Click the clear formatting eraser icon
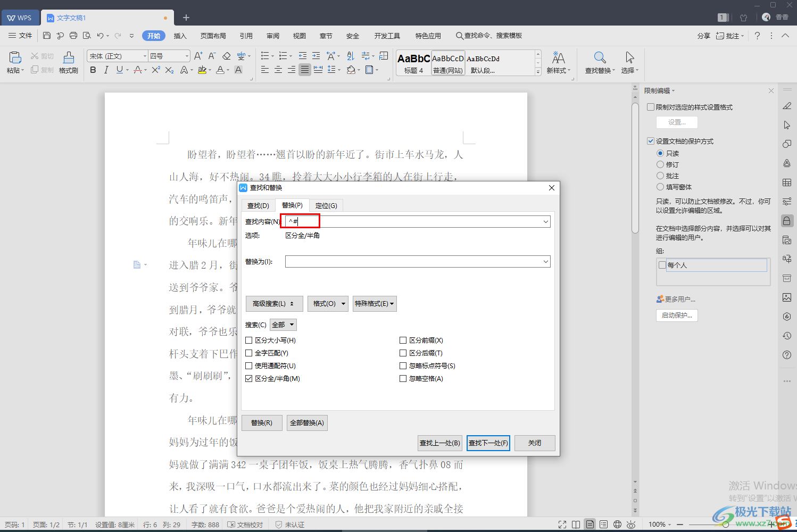The image size is (797, 532). tap(227, 56)
